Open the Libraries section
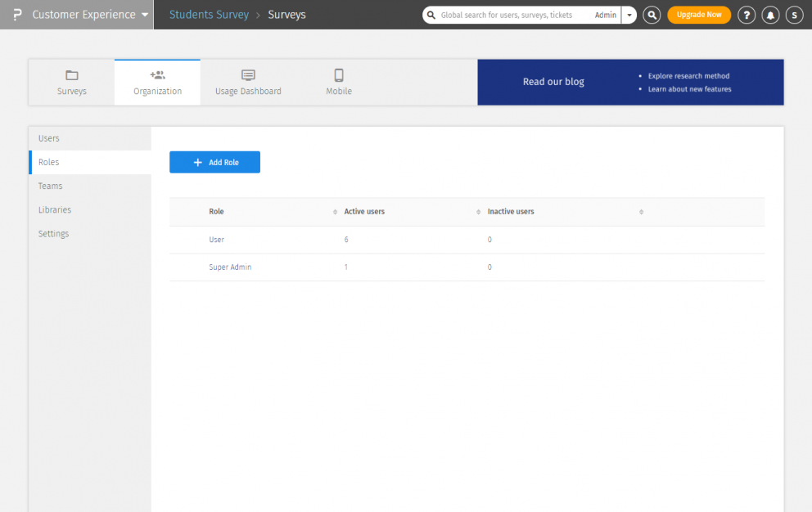 point(54,209)
